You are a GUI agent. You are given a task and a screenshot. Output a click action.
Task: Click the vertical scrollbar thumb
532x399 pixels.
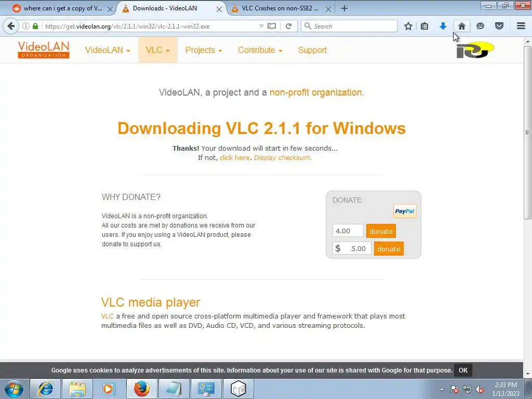527,132
